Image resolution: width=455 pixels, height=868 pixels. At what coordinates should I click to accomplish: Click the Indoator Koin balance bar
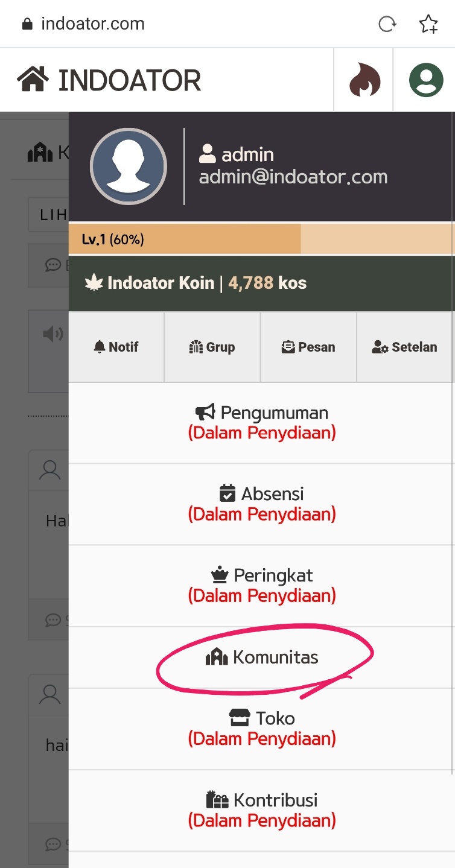tap(262, 283)
